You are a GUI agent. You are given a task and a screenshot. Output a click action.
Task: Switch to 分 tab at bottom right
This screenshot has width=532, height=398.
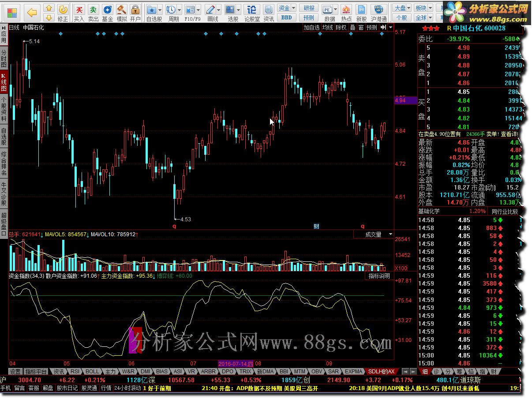point(448,372)
